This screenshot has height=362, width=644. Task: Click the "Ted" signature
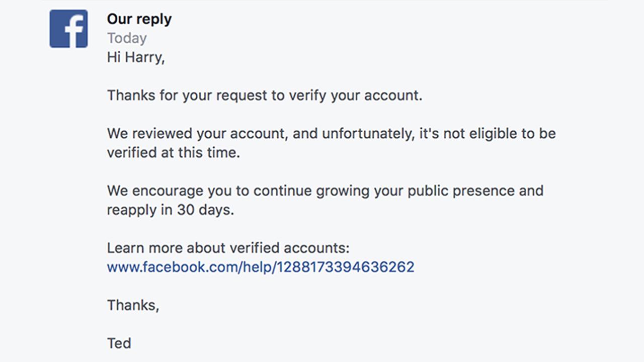[x=119, y=343]
